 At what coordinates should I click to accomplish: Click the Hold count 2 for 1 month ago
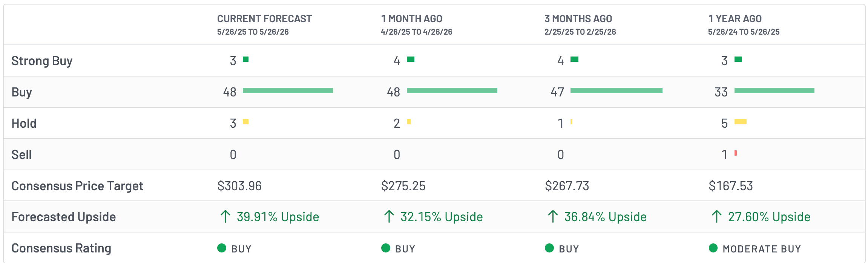(397, 123)
